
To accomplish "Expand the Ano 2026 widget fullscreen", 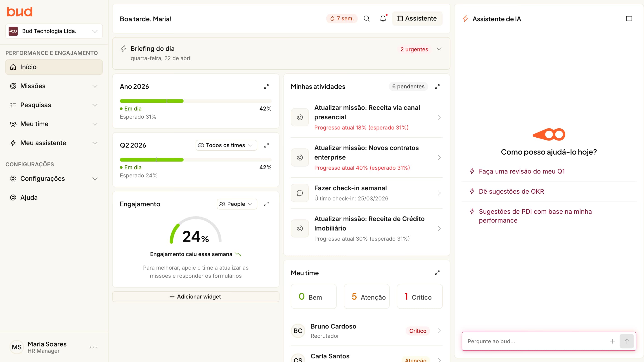I will pyautogui.click(x=266, y=87).
